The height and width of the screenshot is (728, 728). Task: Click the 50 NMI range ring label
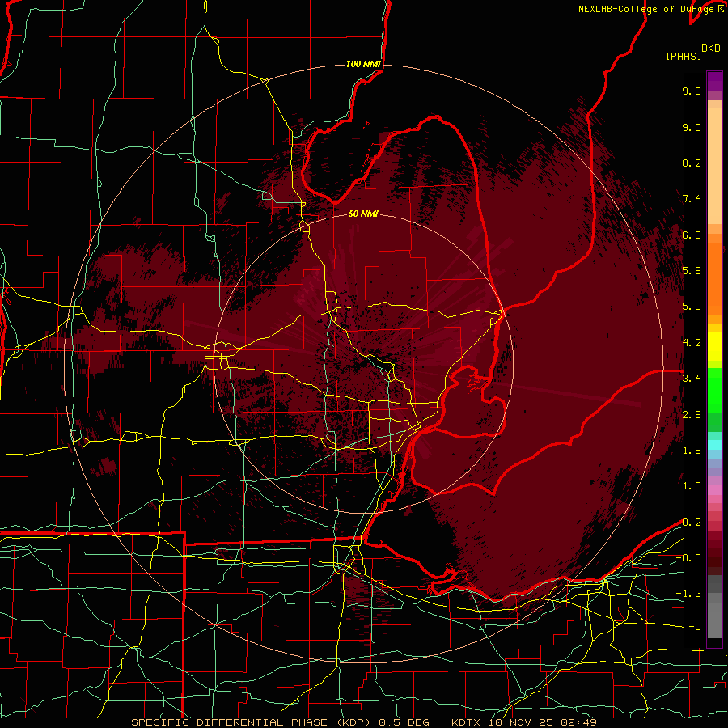click(363, 214)
